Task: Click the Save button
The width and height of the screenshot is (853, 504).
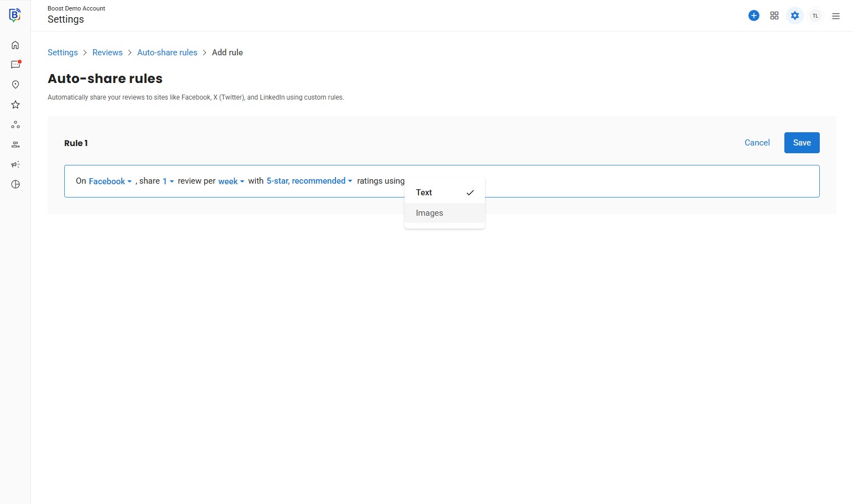Action: click(802, 143)
